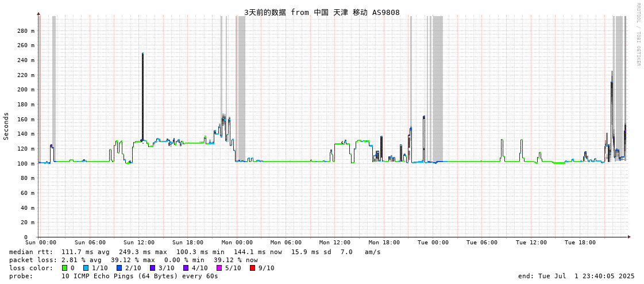Select the '160 m' y-axis tick label
The height and width of the screenshot is (284, 644).
coord(26,119)
